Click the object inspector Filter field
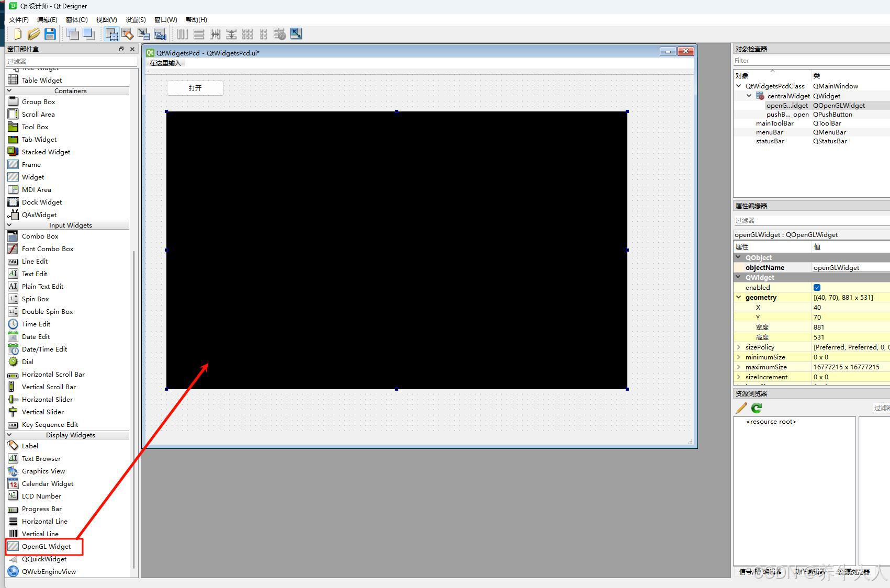Image resolution: width=890 pixels, height=588 pixels. 812,60
